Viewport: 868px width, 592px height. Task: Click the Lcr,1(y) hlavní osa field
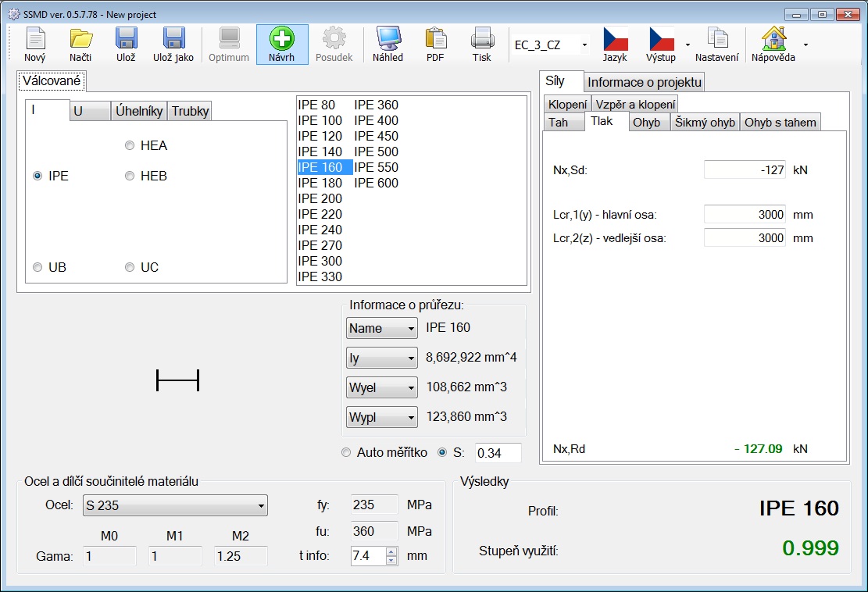click(x=745, y=215)
